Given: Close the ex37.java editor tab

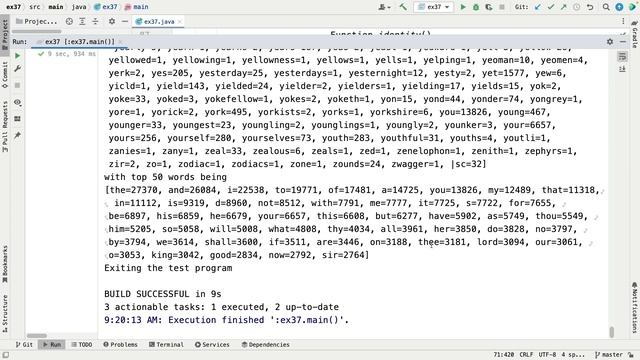Looking at the screenshot, I should (x=180, y=22).
